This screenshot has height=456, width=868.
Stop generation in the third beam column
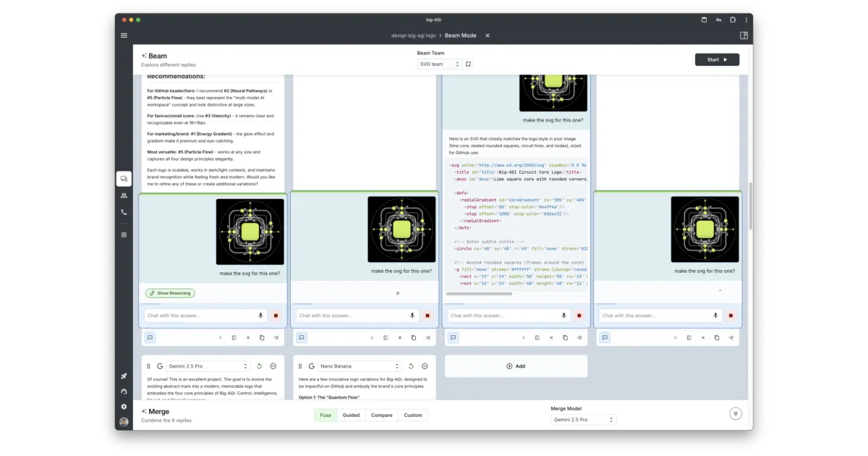(x=579, y=316)
